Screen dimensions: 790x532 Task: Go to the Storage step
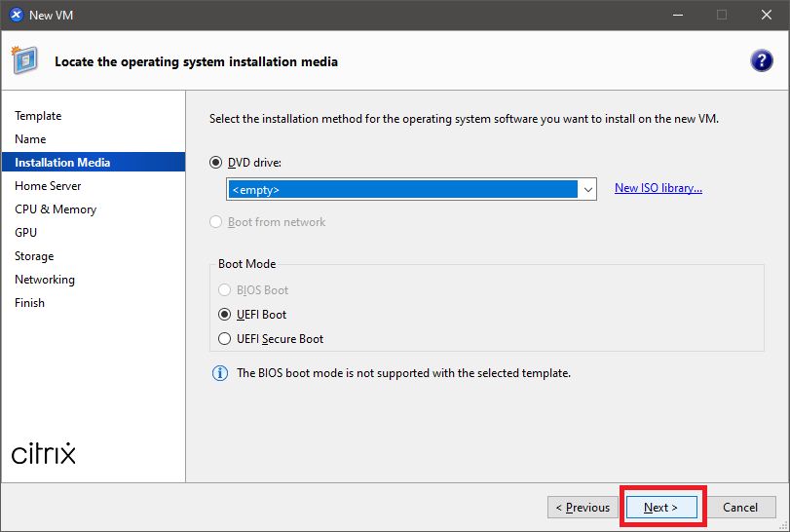point(34,256)
